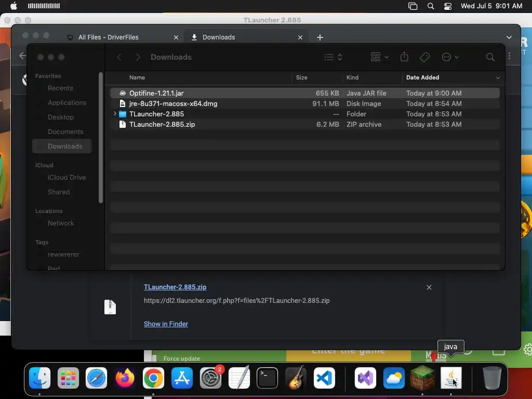The image size is (532, 399).
Task: Launch Safari from the dock
Action: click(x=96, y=378)
